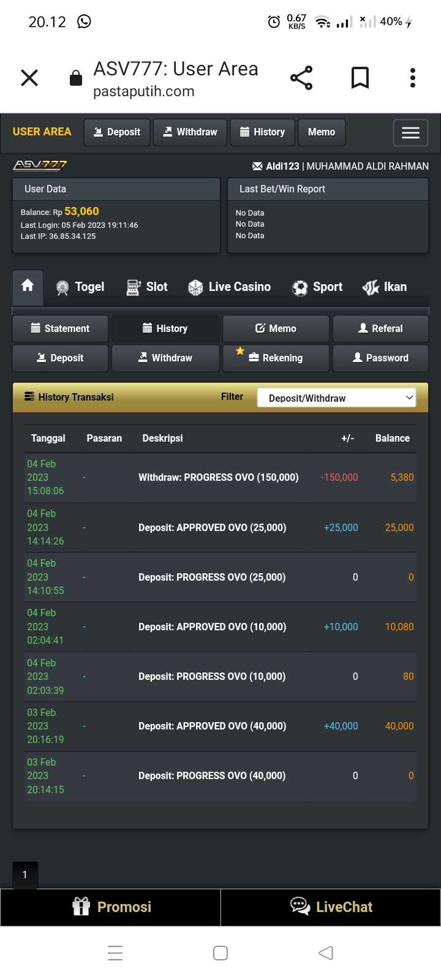Switch to the Slot games tab
Image resolution: width=441 pixels, height=980 pixels.
[x=147, y=287]
